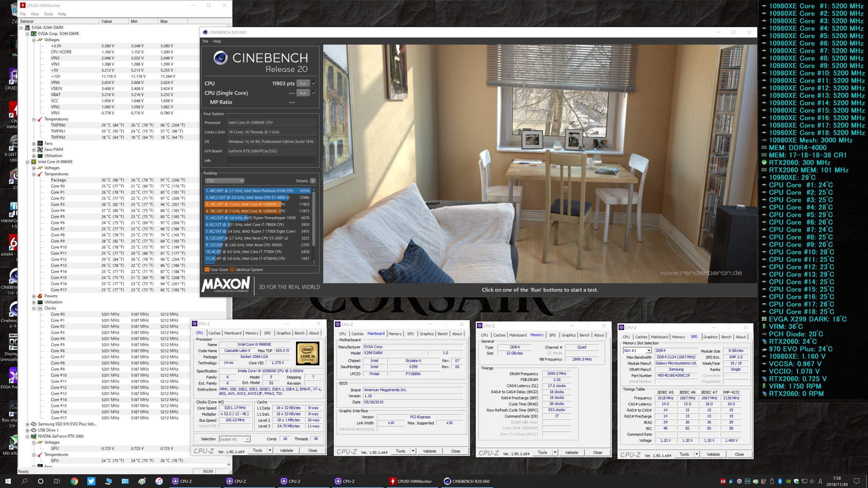This screenshot has height=488, width=868.
Task: Open Cinebench File menu
Action: [x=206, y=42]
